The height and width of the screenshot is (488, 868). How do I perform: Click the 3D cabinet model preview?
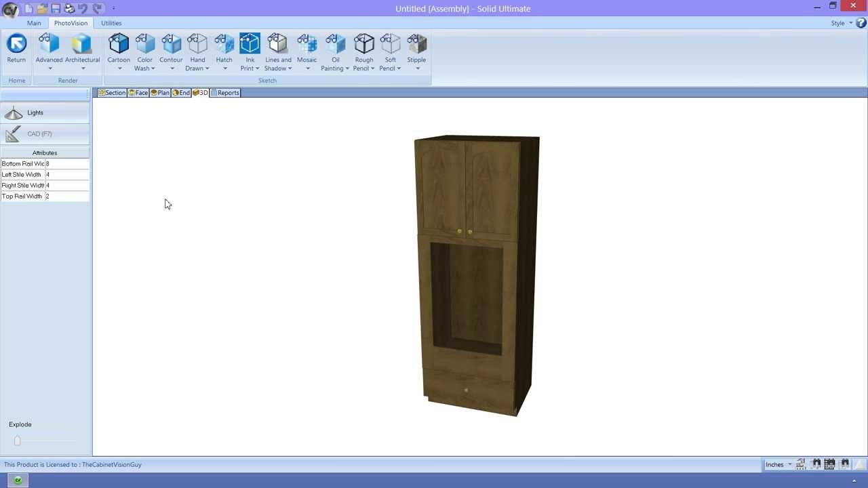coord(476,275)
